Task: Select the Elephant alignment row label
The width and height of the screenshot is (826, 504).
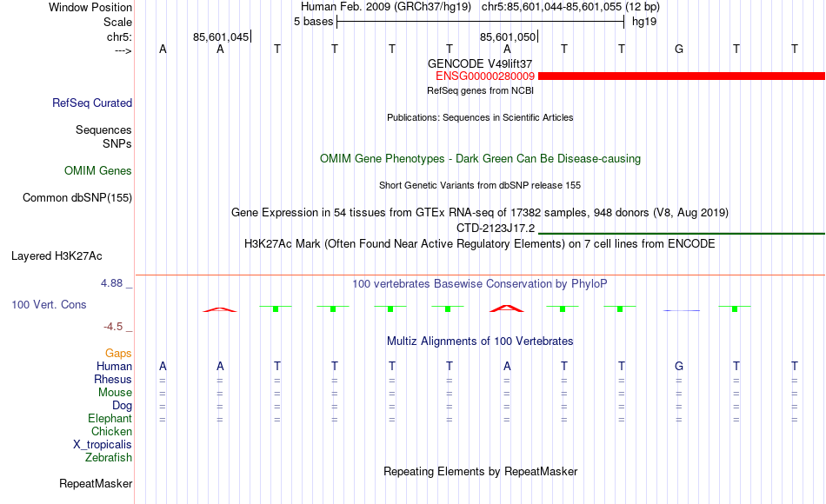Action: (110, 419)
